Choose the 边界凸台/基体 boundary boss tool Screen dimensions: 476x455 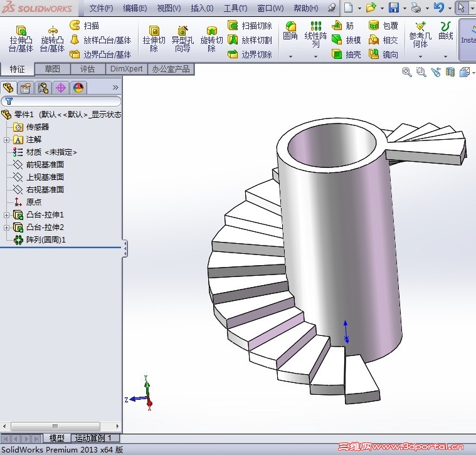tap(100, 55)
